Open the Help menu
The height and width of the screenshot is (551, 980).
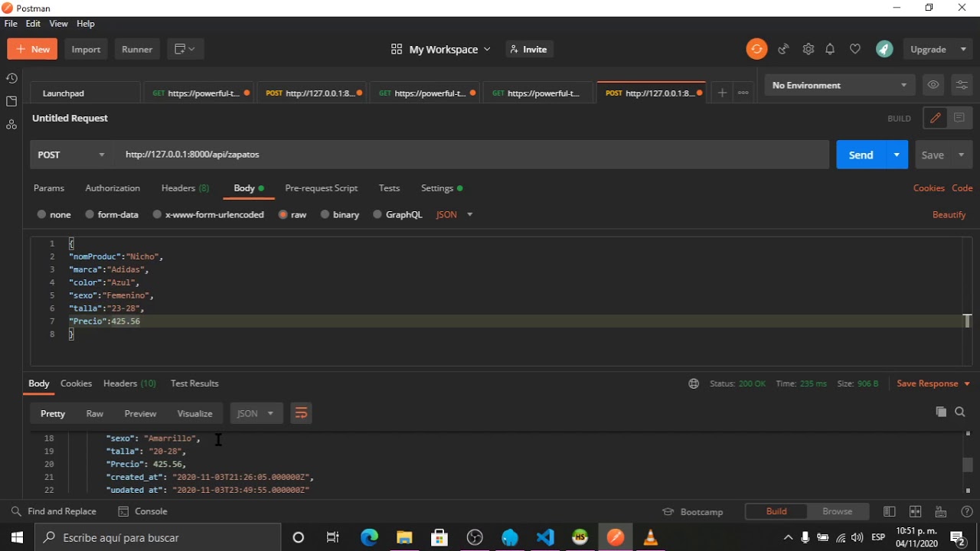pos(86,24)
